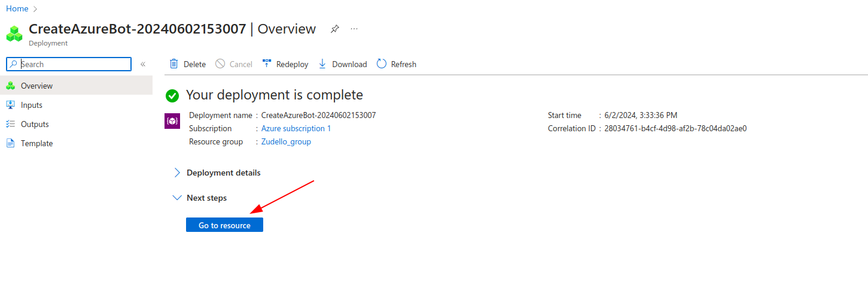Click the Refresh circular arrow icon
Viewport: 868px width, 293px height.
coord(381,64)
